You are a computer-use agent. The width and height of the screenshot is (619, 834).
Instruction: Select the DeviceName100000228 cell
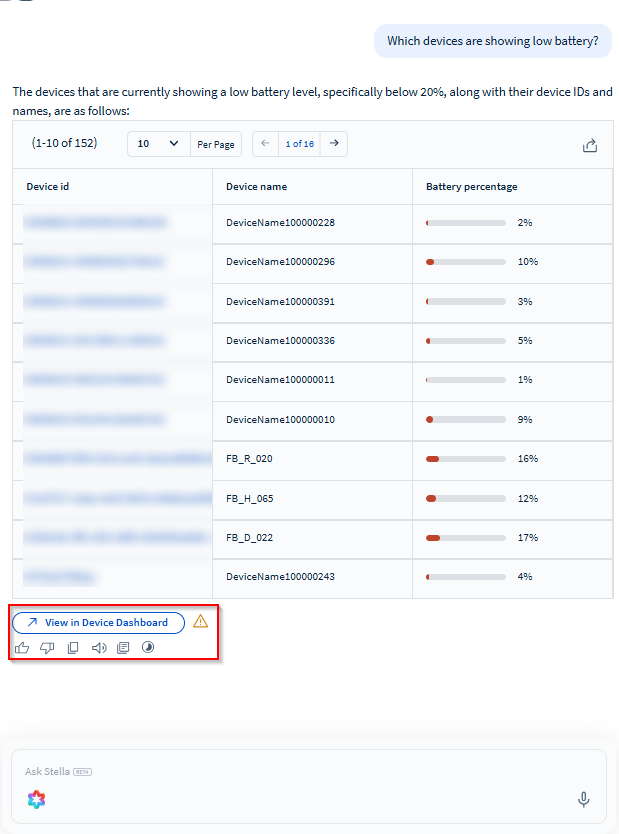(x=280, y=223)
